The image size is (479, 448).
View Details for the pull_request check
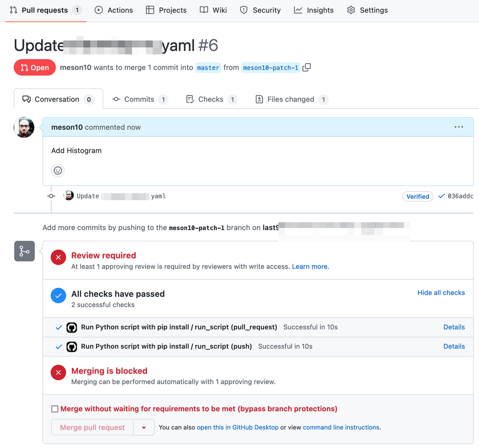coord(454,327)
